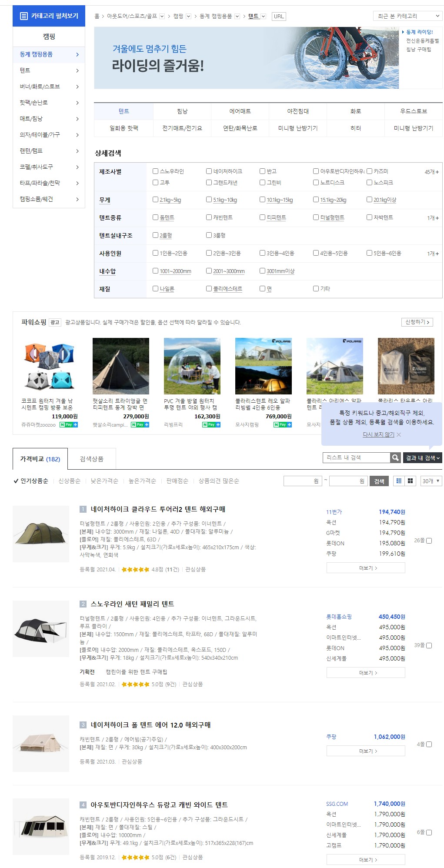Sort by 판매점순
This screenshot has height=868, width=444.
177,481
